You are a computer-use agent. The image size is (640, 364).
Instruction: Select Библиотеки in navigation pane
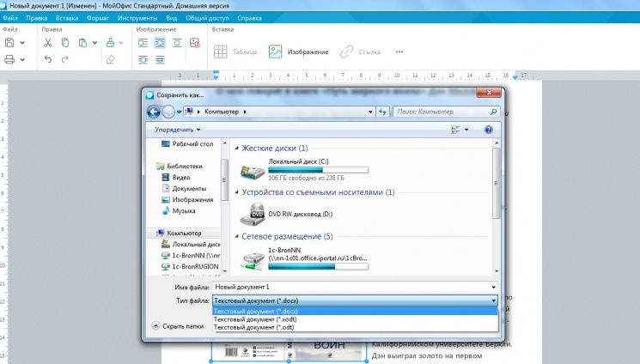click(x=180, y=166)
